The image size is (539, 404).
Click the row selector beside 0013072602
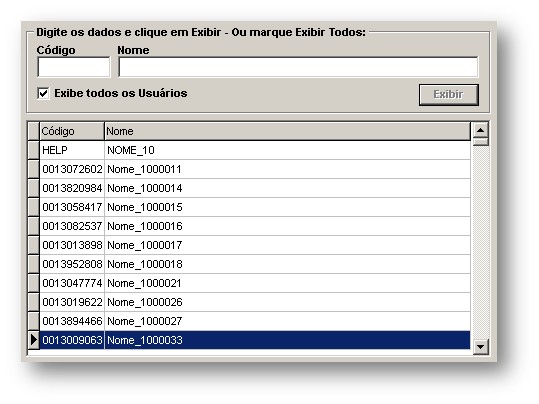pos(34,169)
